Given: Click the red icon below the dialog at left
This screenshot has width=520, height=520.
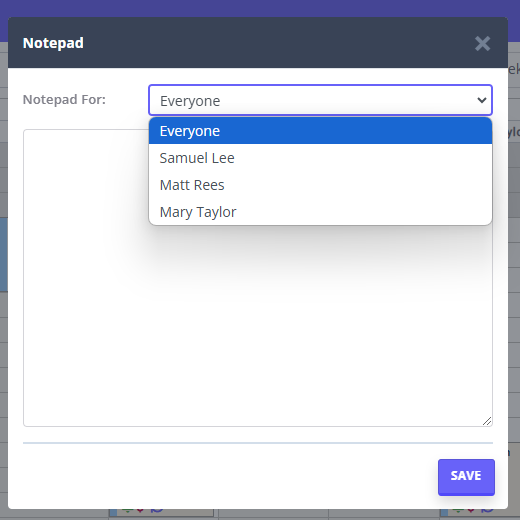Looking at the screenshot, I should coord(140,510).
